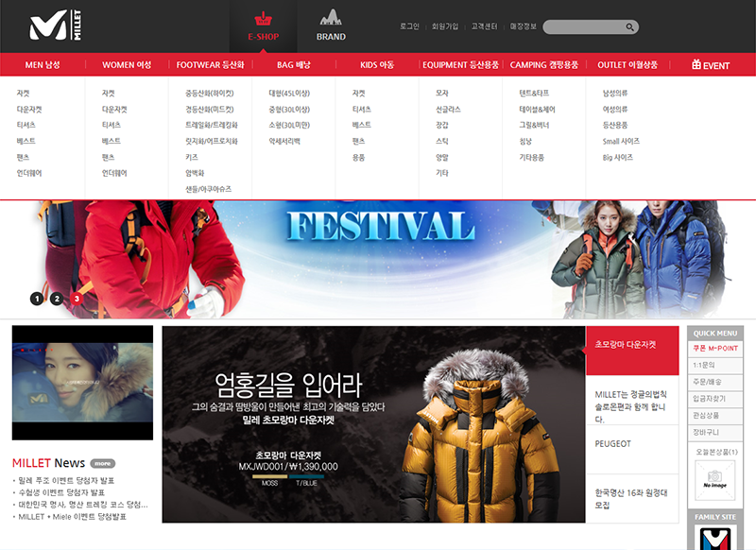The width and height of the screenshot is (756, 550).
Task: Open 장바구니 cart in Quick Menu
Action: coord(715,432)
